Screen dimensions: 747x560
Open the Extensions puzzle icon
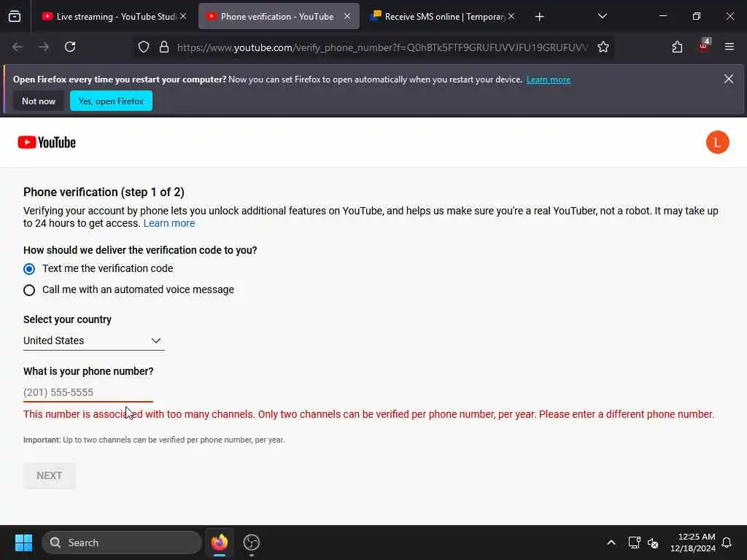[677, 47]
